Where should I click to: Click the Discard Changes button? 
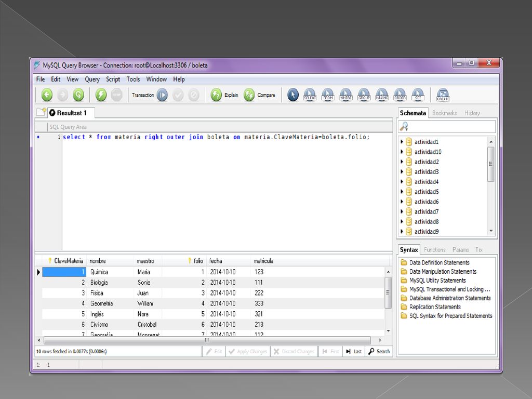coord(294,352)
